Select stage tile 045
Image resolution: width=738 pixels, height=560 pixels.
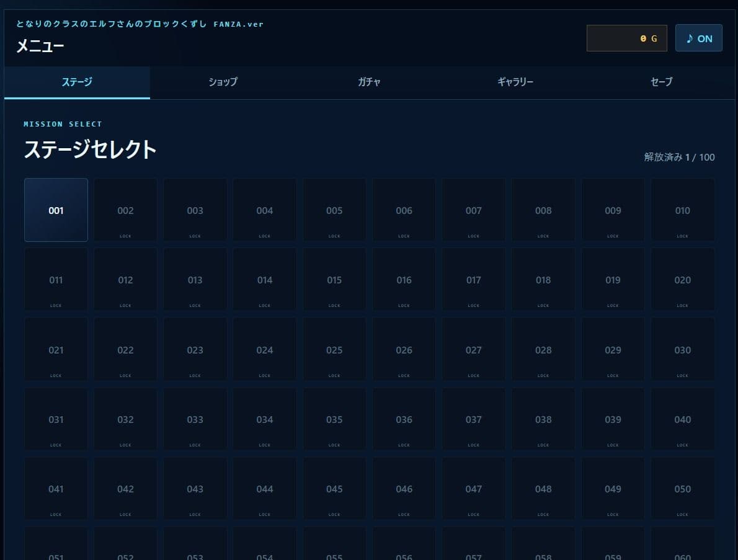(335, 489)
